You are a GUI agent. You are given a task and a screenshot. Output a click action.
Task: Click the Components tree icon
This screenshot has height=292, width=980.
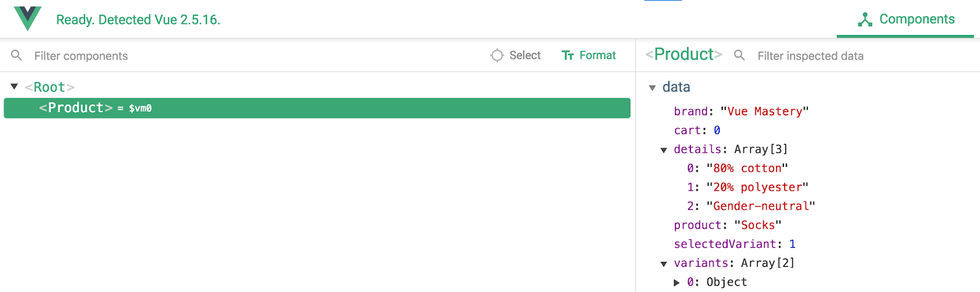tap(865, 20)
